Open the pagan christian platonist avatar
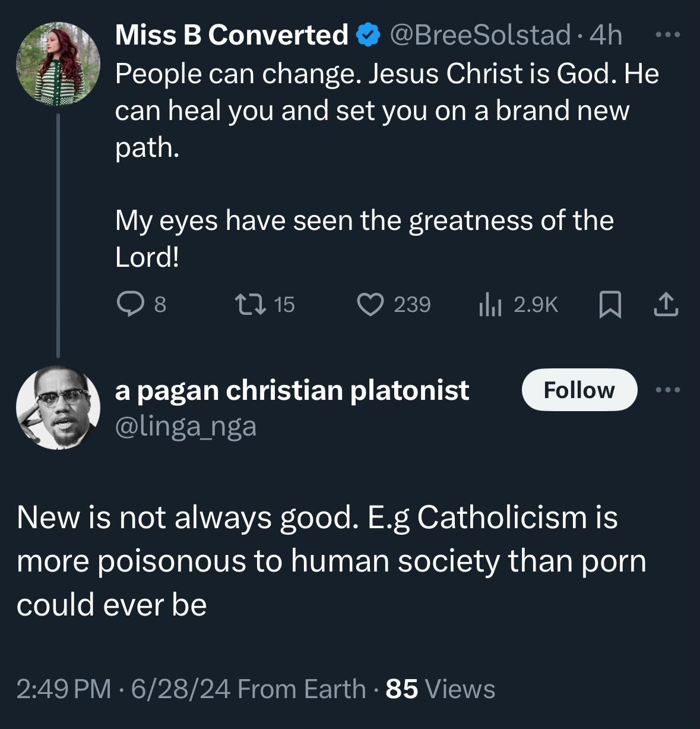 coord(58,408)
